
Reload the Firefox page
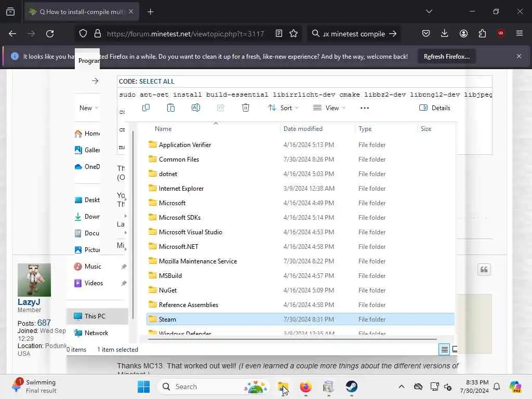pos(50,34)
